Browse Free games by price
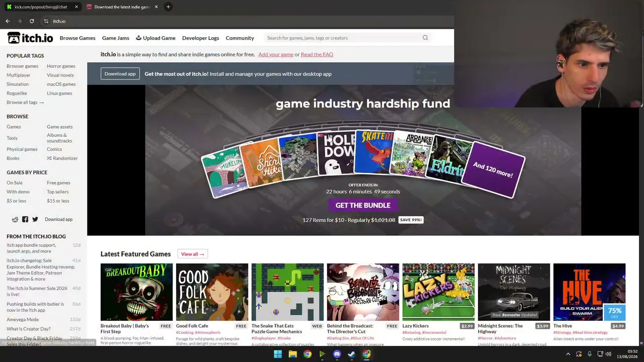The width and height of the screenshot is (644, 362). click(x=58, y=183)
